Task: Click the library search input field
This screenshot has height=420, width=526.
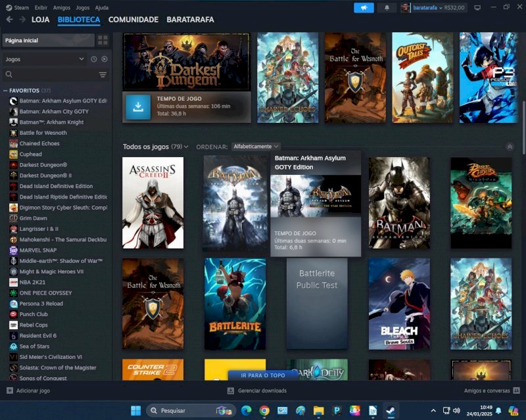Action: coord(55,74)
